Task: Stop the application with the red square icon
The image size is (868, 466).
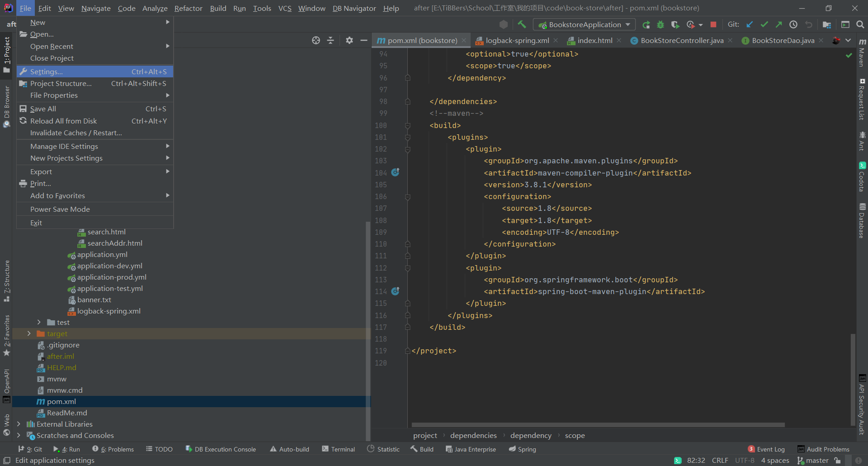Action: [714, 24]
